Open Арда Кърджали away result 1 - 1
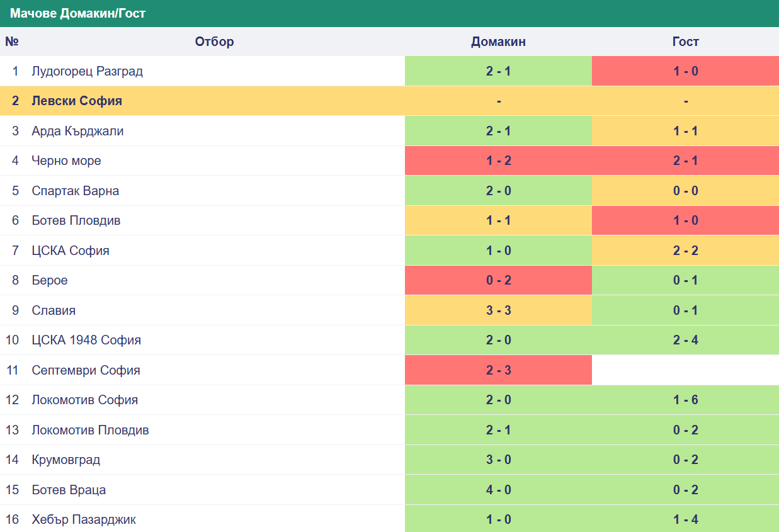Screen dimensions: 779x532 pyautogui.click(x=685, y=131)
